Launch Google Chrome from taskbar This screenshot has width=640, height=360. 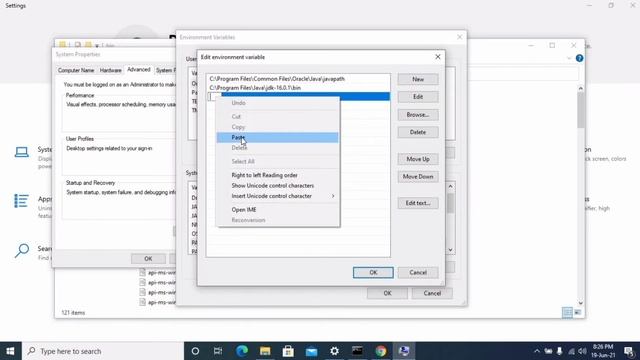click(381, 351)
